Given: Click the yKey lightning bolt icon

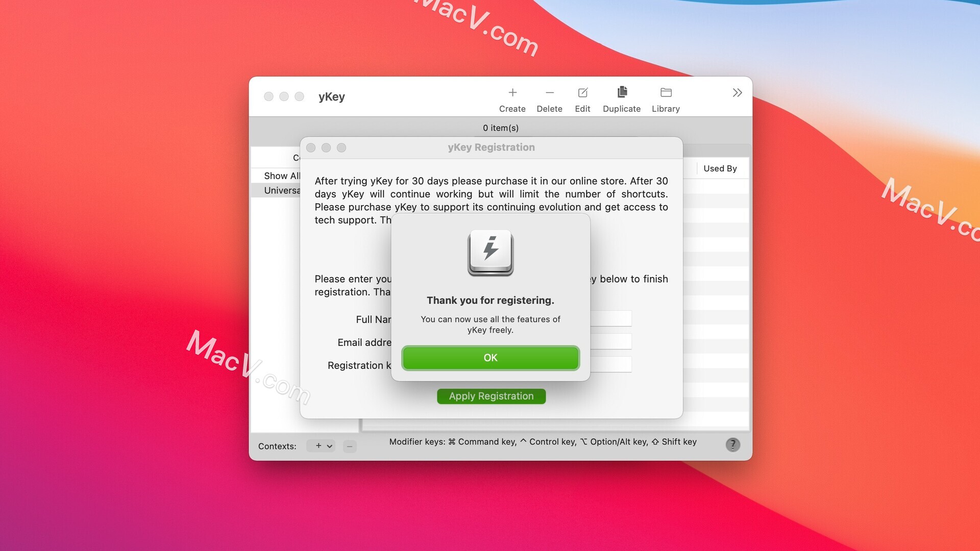Looking at the screenshot, I should click(x=491, y=253).
